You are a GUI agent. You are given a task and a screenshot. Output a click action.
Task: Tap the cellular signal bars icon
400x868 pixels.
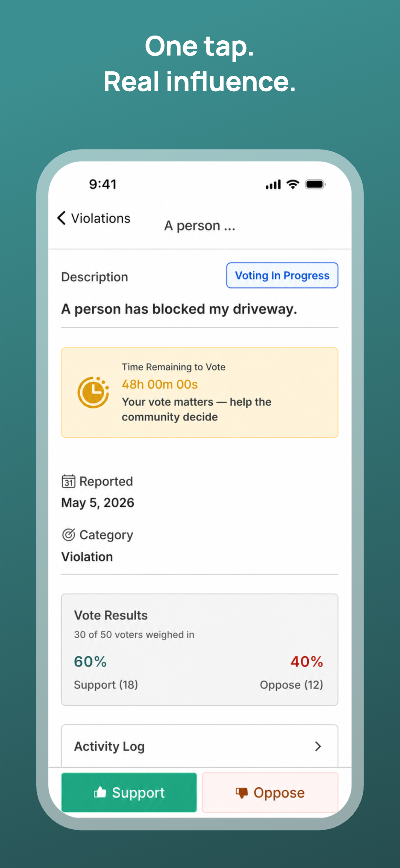pos(273,185)
